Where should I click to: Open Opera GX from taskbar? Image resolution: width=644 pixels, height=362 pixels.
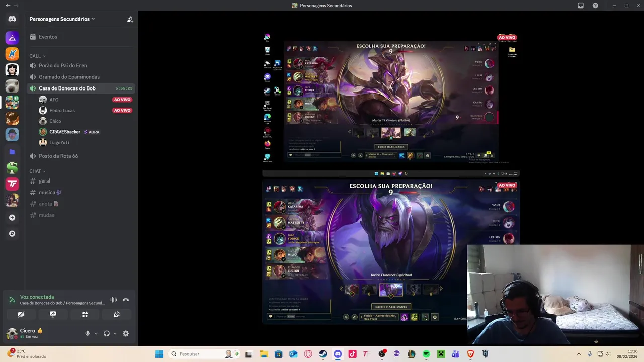[x=308, y=354]
